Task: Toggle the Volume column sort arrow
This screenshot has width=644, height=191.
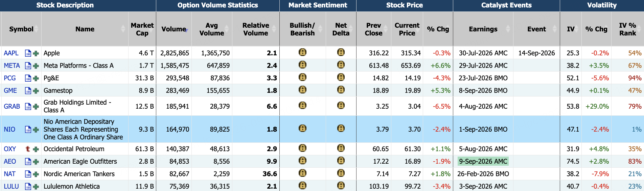Action: pos(187,30)
